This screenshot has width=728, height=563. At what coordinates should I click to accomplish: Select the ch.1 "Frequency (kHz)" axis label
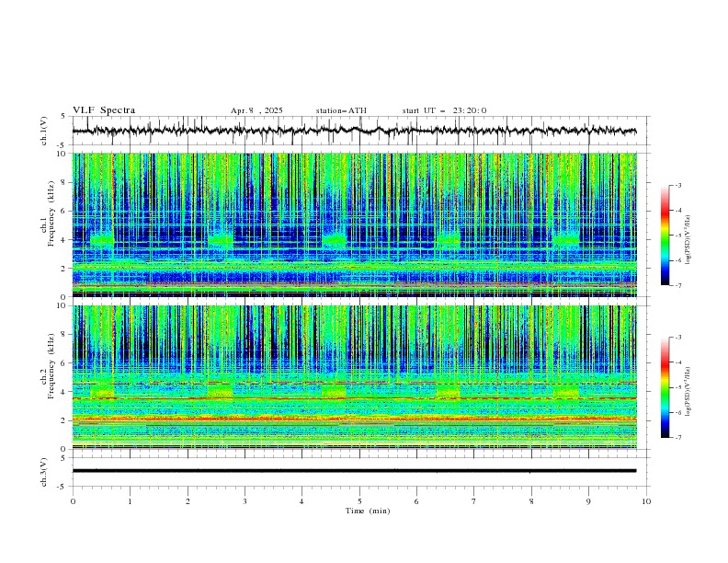coord(51,214)
